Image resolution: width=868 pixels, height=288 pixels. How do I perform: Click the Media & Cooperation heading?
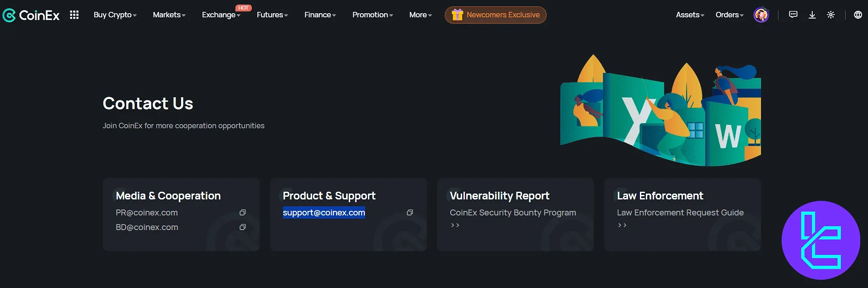click(168, 196)
